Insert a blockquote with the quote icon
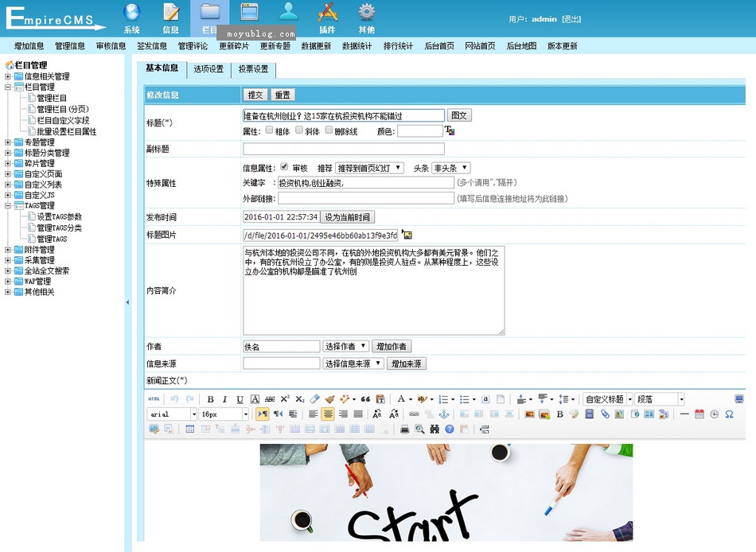Viewport: 756px width, 552px height. [365, 399]
